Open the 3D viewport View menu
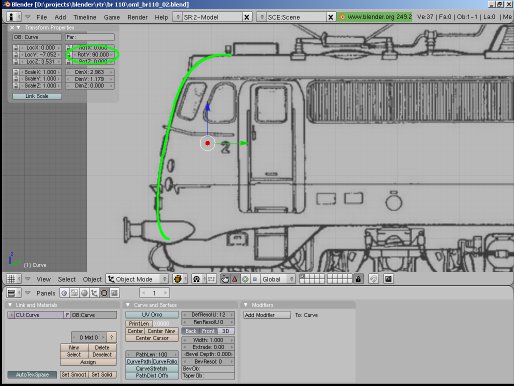Screen dimensions: 514x386 [44, 279]
